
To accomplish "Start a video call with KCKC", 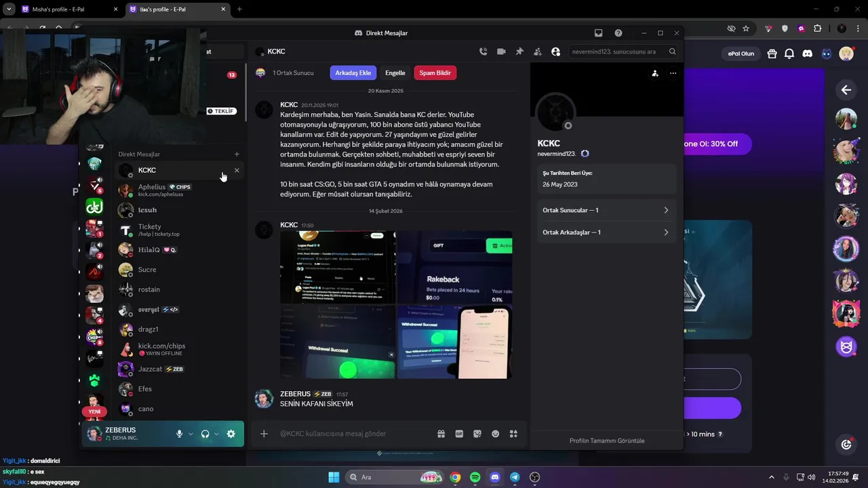I will click(x=501, y=52).
